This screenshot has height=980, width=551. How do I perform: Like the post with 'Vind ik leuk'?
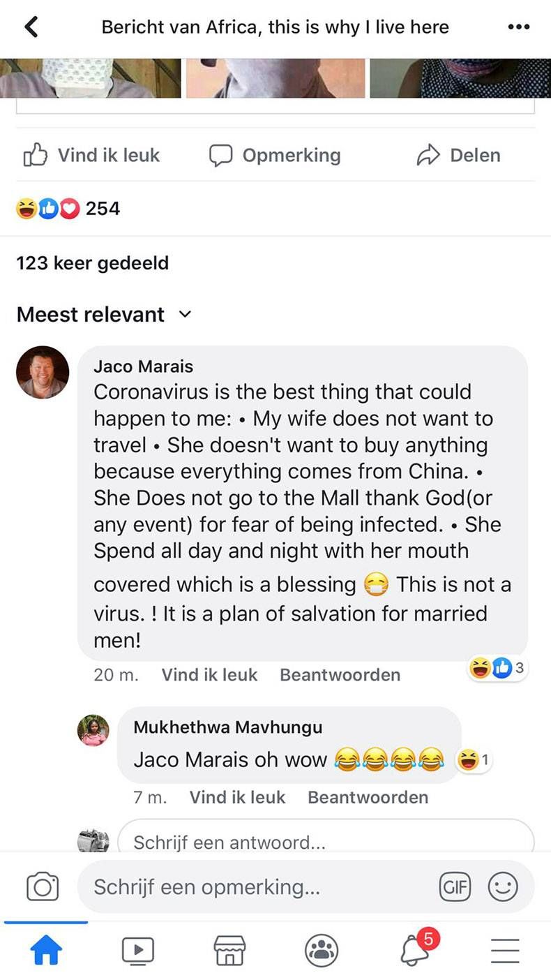pyautogui.click(x=92, y=155)
